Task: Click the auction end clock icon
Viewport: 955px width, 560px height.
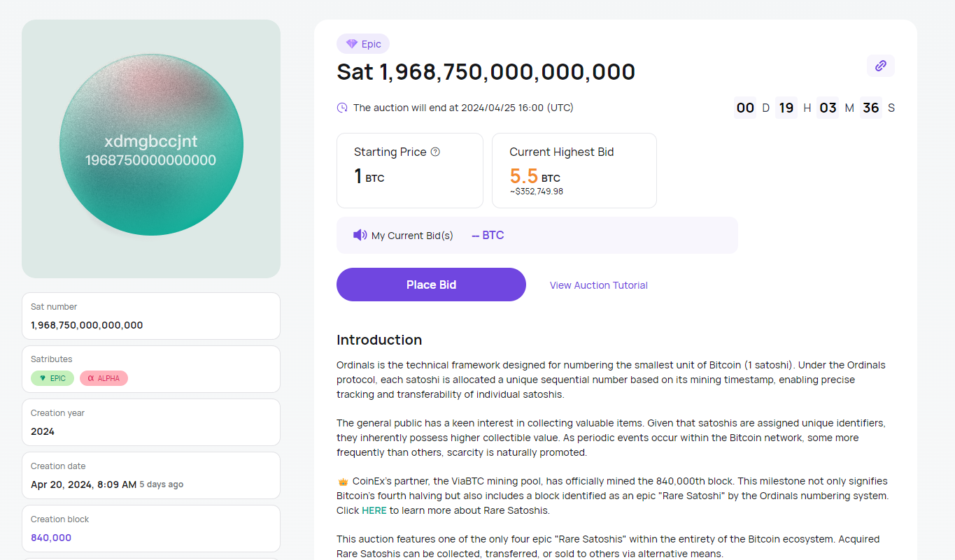Action: point(342,108)
